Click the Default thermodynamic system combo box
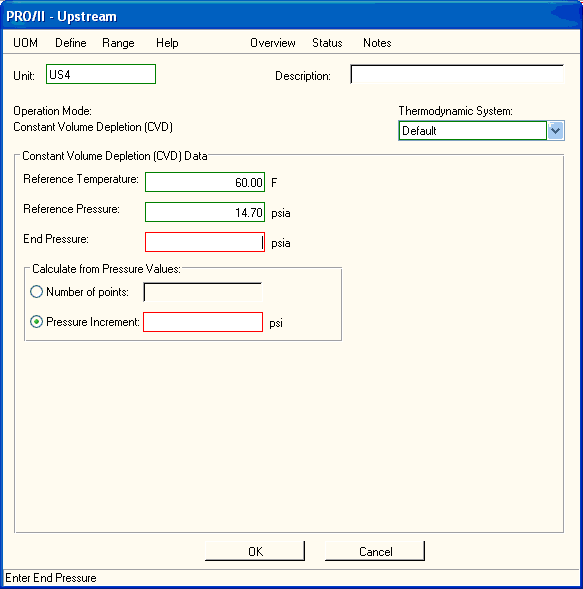583x589 pixels. point(473,131)
